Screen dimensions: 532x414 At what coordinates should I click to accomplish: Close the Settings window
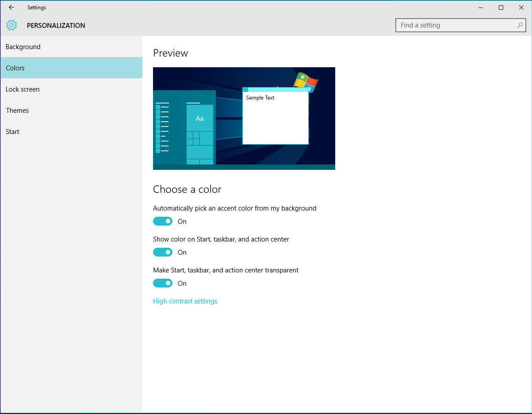[x=521, y=8]
